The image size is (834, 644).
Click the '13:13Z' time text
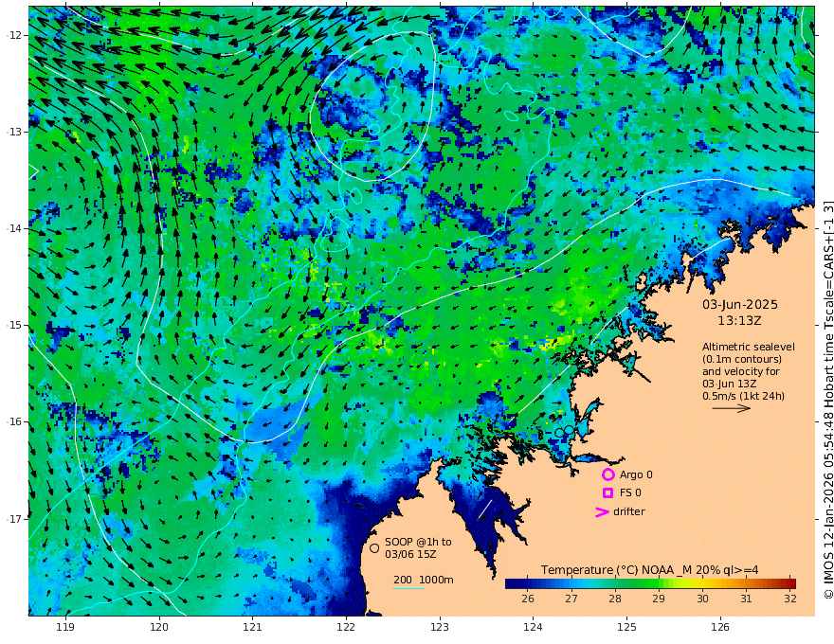(739, 321)
